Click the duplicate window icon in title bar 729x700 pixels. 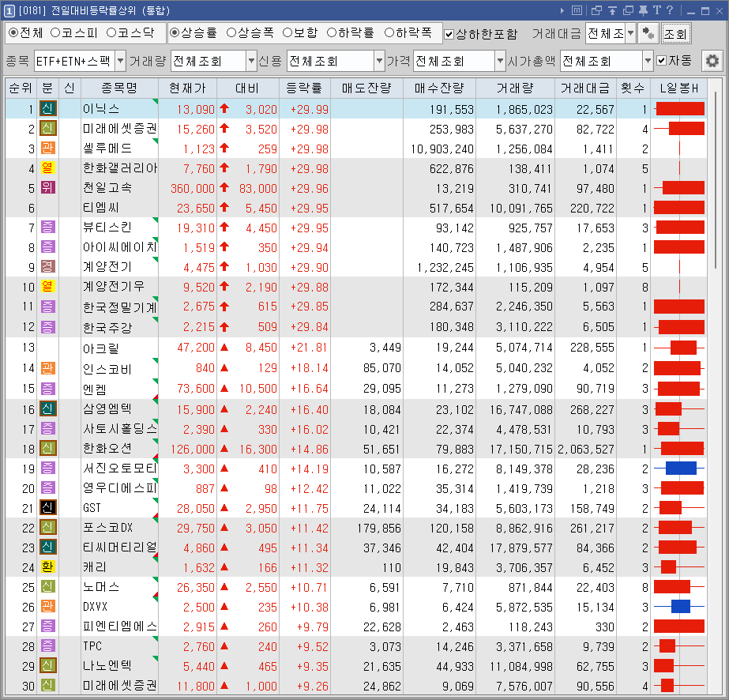628,10
